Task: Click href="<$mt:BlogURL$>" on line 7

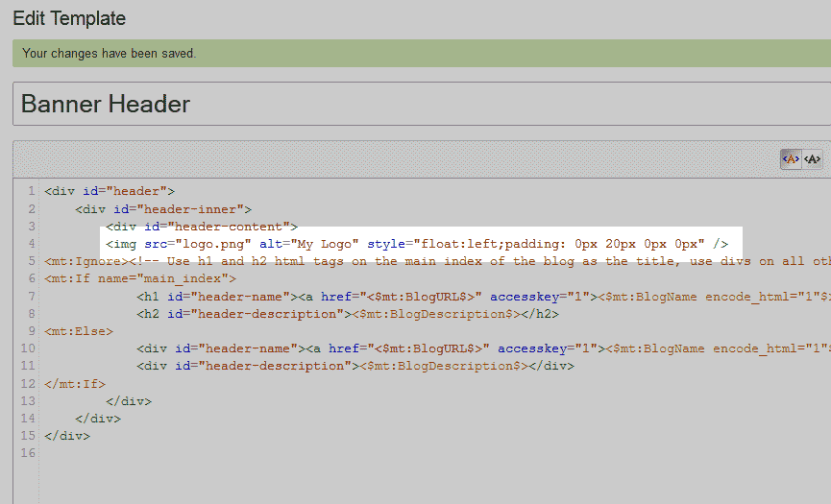Action: [x=402, y=297]
